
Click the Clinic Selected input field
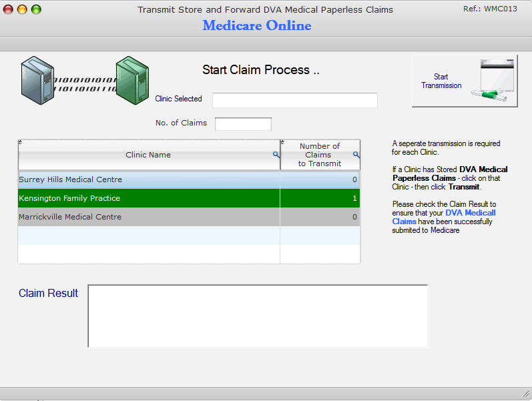pyautogui.click(x=295, y=100)
